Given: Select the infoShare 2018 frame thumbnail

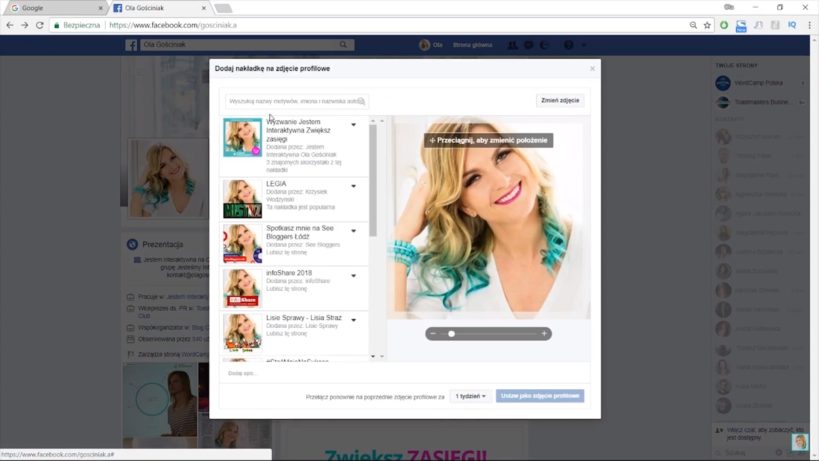Looking at the screenshot, I should [242, 288].
